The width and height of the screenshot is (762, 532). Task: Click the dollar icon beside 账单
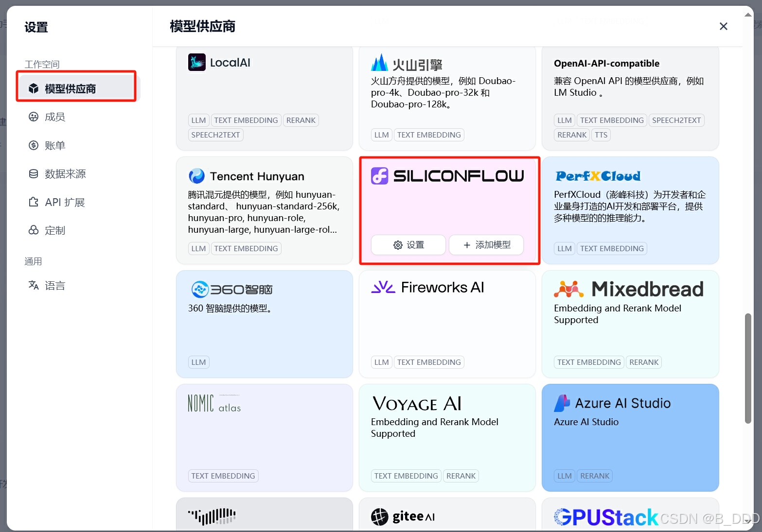point(34,145)
